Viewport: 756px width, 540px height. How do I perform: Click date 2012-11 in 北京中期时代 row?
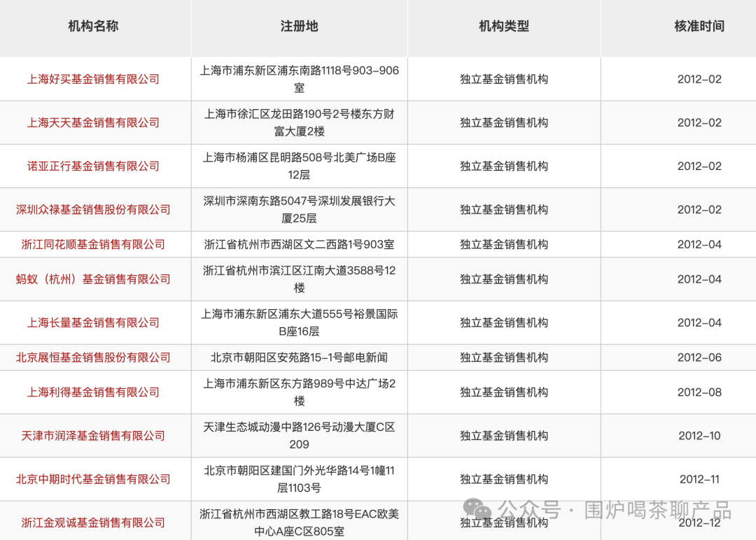pos(699,479)
